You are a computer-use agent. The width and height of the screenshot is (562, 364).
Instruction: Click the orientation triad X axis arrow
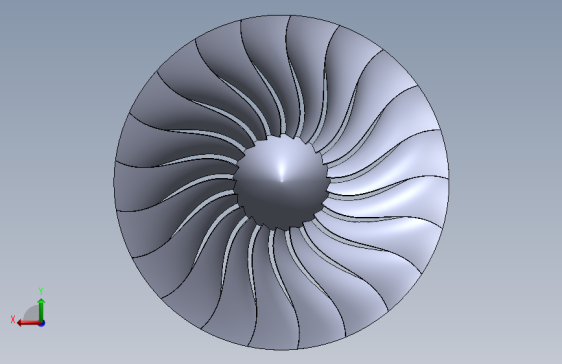click(x=29, y=323)
